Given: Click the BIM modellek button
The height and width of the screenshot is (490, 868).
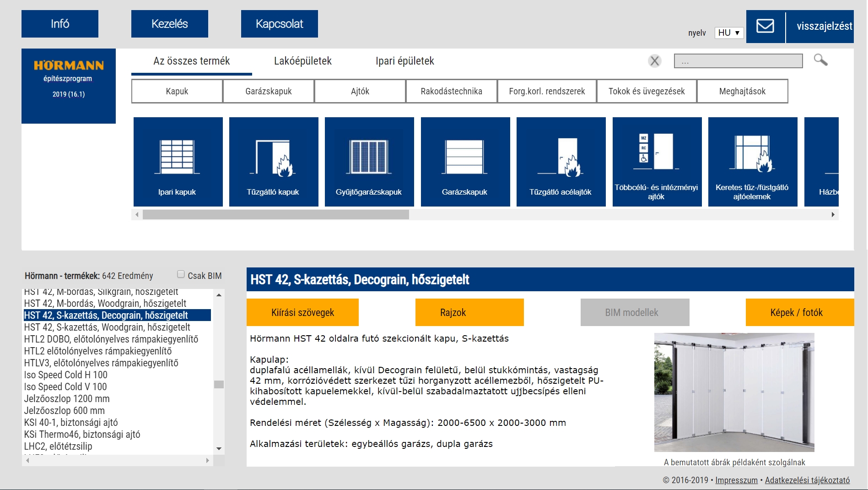Looking at the screenshot, I should pos(635,312).
